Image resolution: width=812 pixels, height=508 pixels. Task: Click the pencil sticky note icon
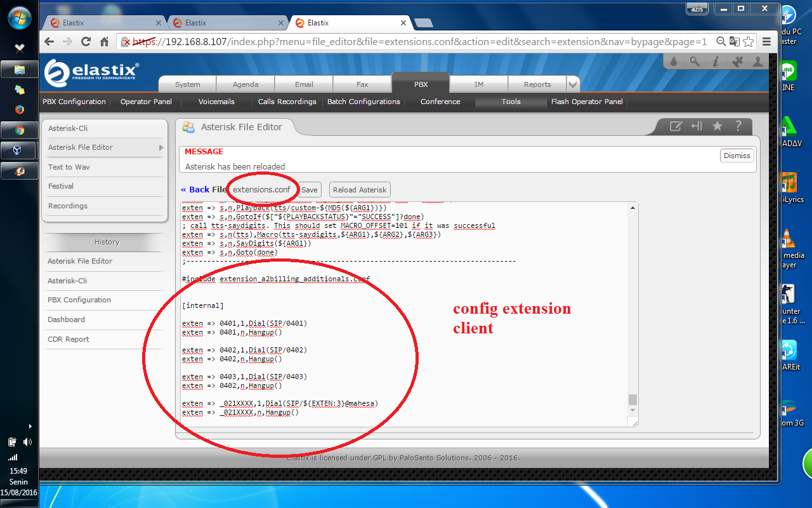coord(676,126)
